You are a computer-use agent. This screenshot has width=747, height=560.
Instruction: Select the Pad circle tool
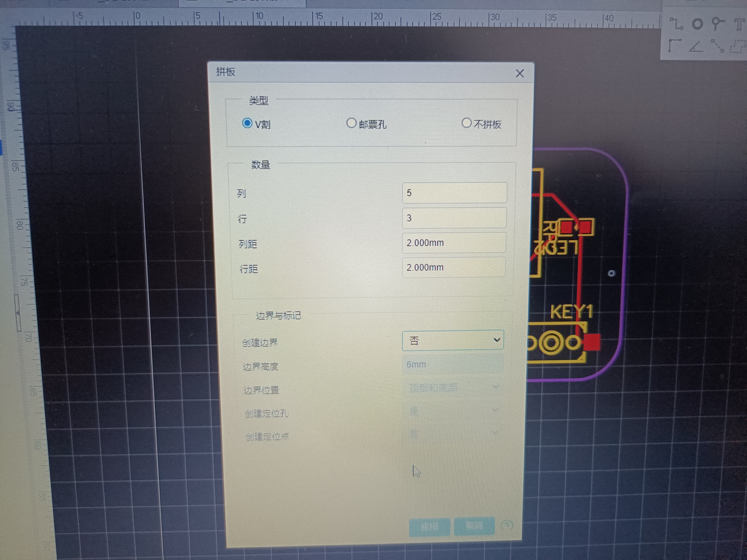coord(697,24)
